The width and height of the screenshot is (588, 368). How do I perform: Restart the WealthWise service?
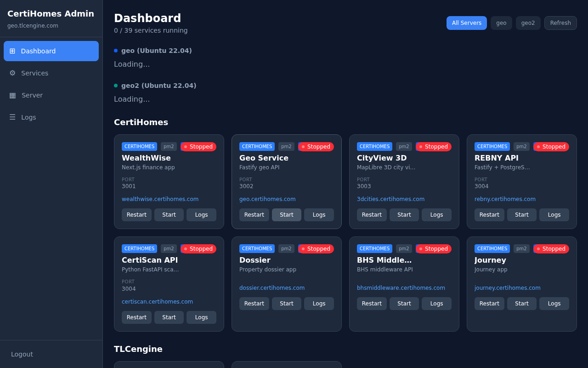click(x=136, y=214)
